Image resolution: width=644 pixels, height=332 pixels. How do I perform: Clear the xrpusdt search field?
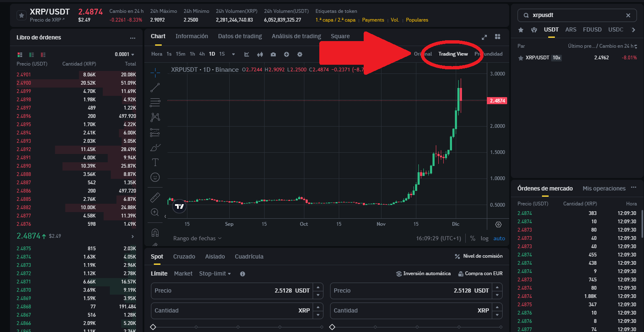(x=628, y=15)
